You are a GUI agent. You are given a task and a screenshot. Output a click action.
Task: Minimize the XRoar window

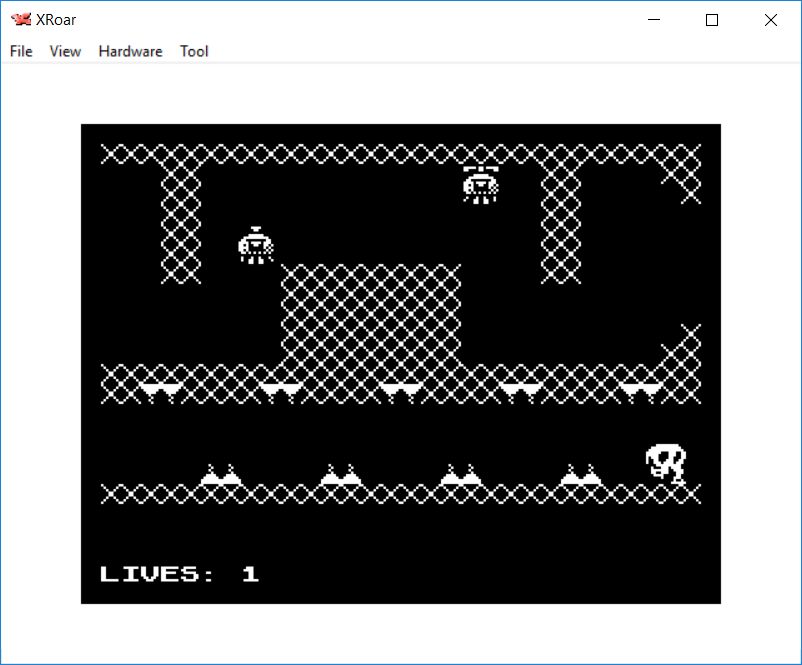(655, 20)
